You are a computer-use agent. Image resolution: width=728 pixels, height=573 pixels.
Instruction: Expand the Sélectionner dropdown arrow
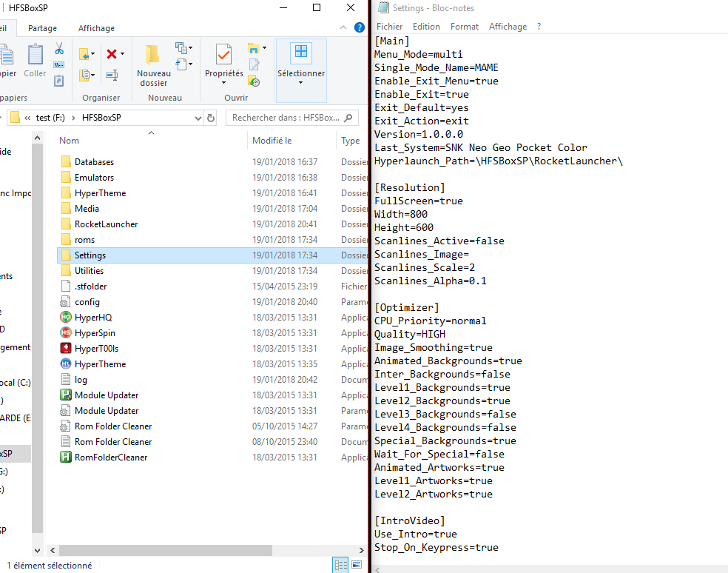click(301, 83)
